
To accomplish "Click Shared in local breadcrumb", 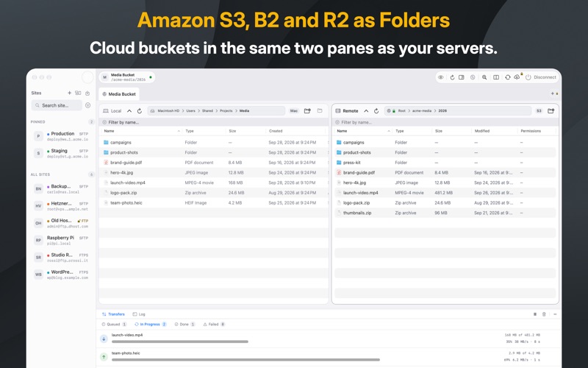I will click(207, 111).
